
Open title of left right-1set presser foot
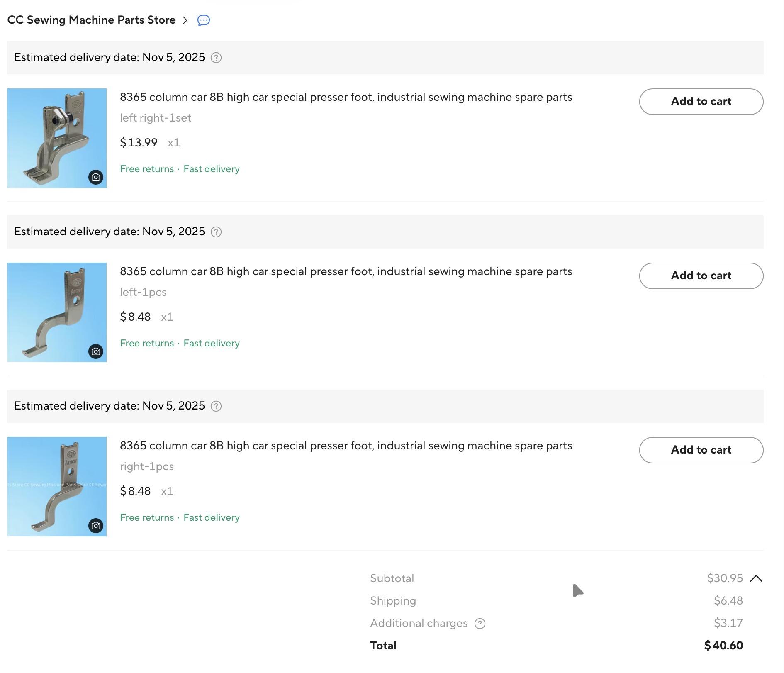coord(346,98)
